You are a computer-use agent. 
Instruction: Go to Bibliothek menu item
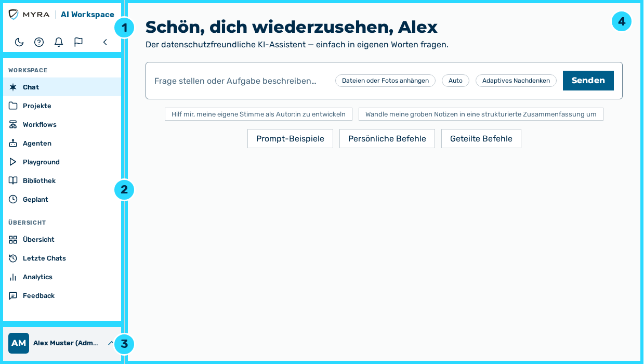click(62, 180)
